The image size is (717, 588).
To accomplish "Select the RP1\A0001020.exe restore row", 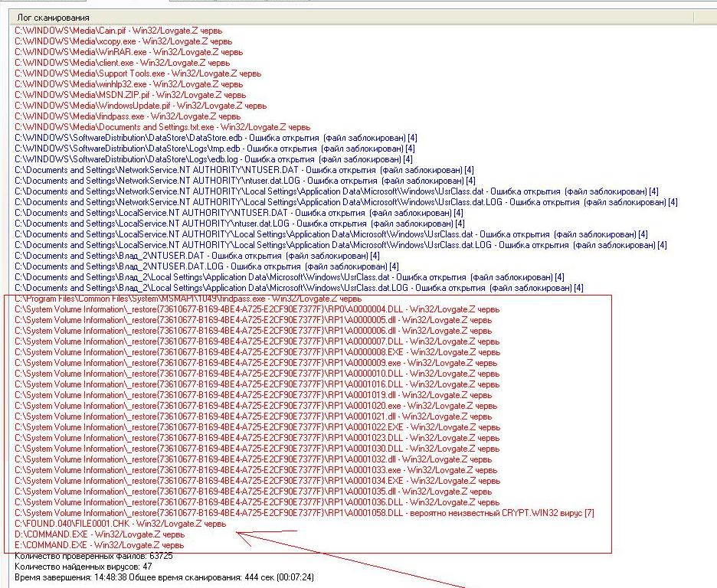I will [x=256, y=407].
